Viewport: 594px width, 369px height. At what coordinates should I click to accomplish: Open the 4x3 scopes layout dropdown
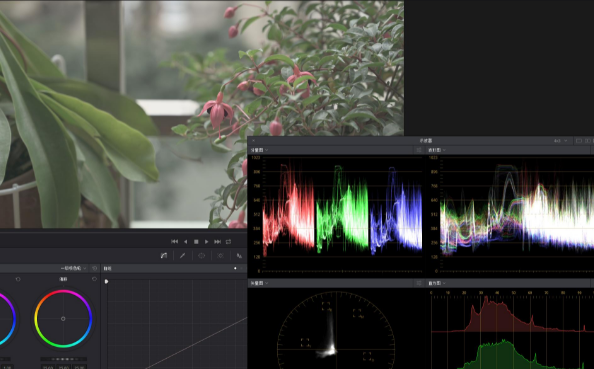tap(561, 141)
